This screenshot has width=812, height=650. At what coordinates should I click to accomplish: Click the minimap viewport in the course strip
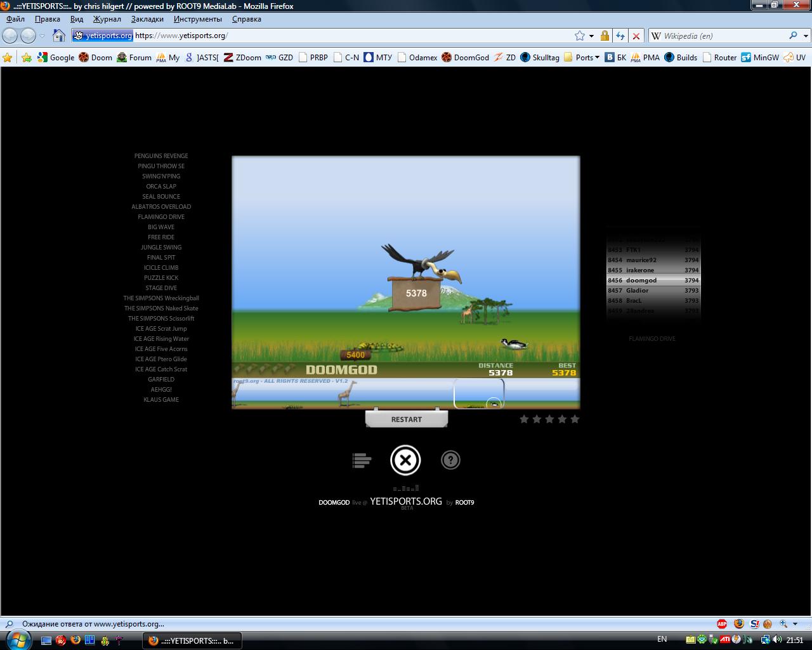pos(479,394)
